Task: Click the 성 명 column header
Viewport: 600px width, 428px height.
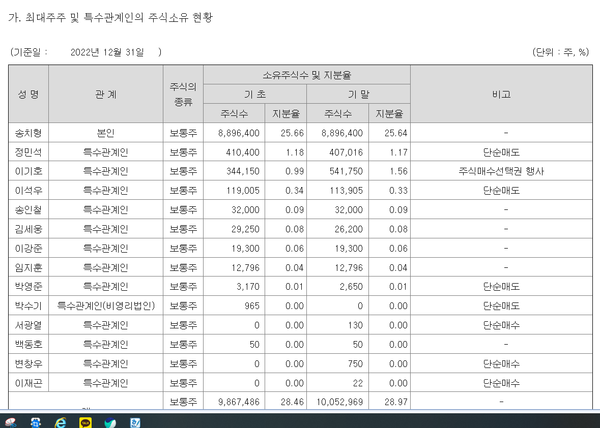Action: click(28, 94)
